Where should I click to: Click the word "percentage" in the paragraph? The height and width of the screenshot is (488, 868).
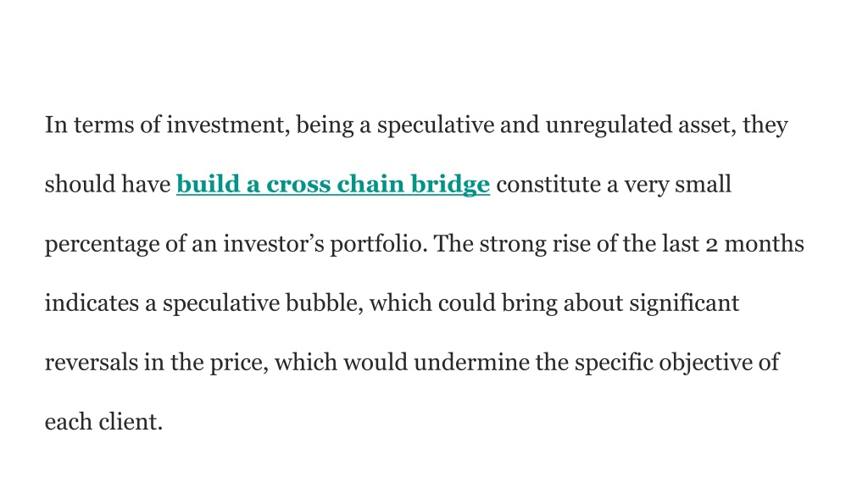(102, 245)
